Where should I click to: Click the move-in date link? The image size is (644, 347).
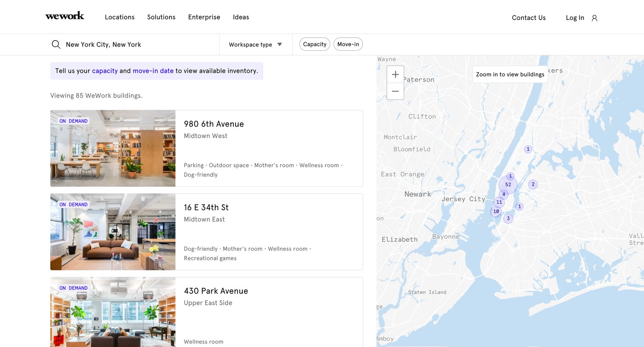[153, 71]
